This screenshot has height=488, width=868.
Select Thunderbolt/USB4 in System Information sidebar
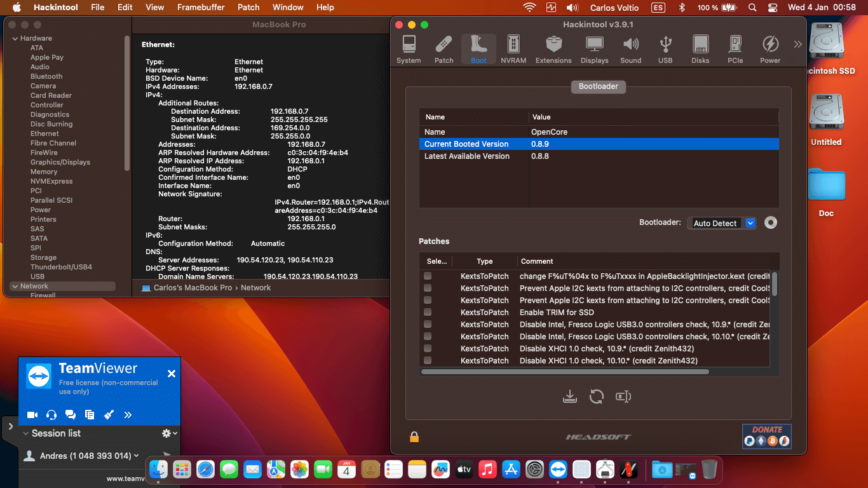61,267
